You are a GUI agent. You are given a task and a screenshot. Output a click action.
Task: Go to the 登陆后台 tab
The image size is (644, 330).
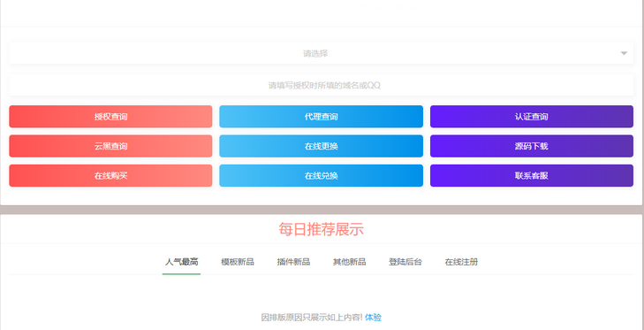tap(405, 262)
